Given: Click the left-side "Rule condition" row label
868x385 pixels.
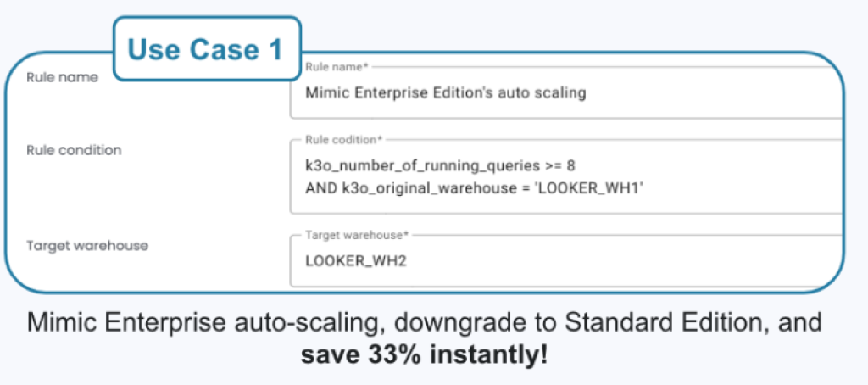Looking at the screenshot, I should [x=74, y=150].
